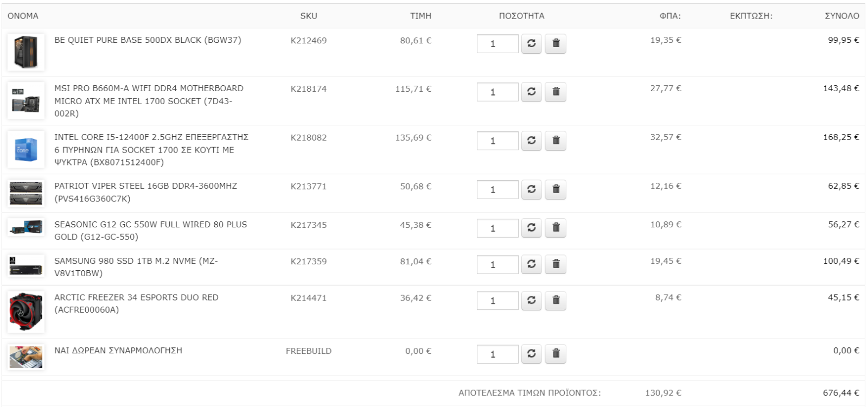Open SAMSUNG 980 SSD product image

[26, 265]
